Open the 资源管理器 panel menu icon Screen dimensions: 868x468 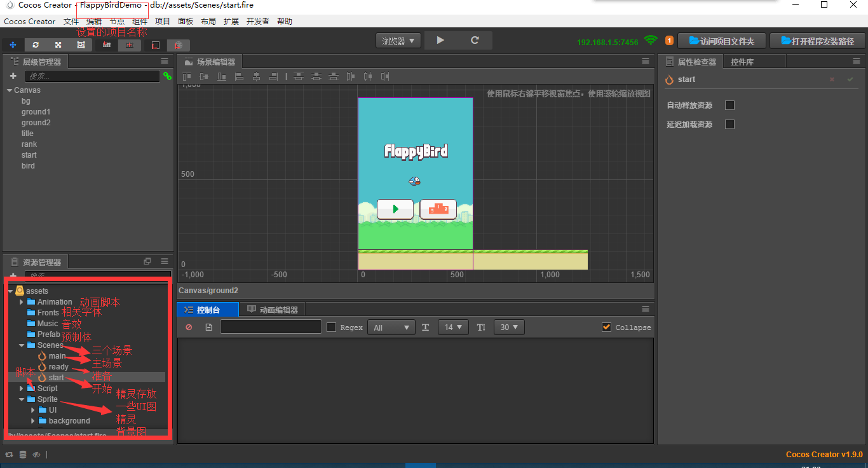tap(165, 261)
